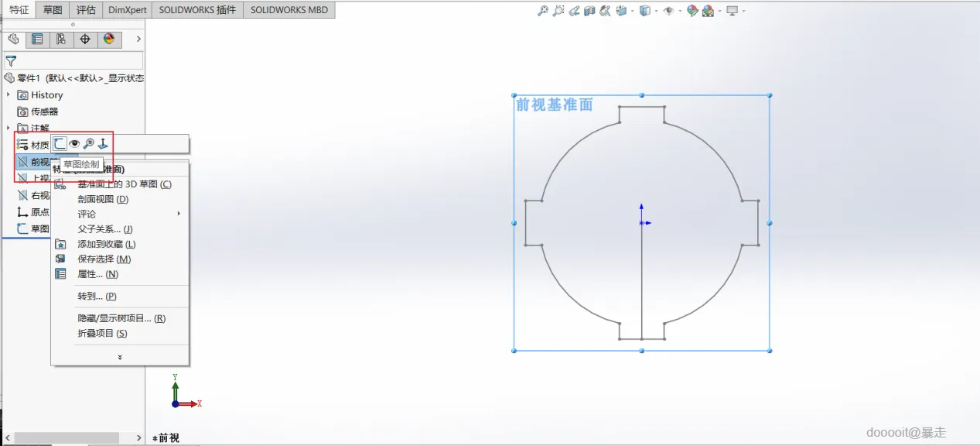The width and height of the screenshot is (980, 446).
Task: Select the 传感器 item in feature tree
Action: [x=44, y=111]
